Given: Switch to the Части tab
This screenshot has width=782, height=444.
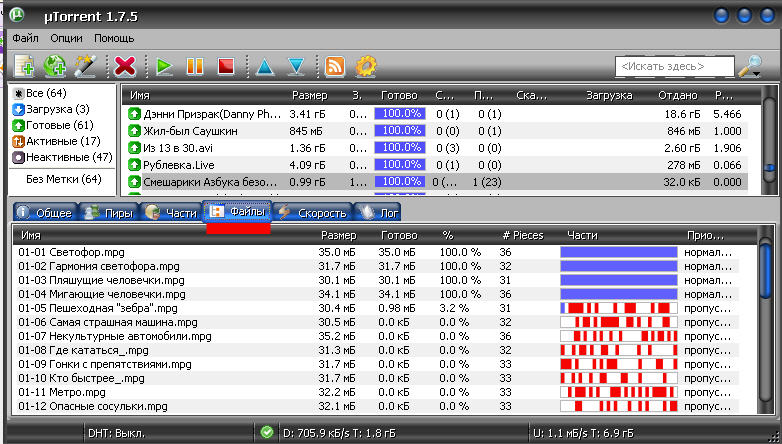Looking at the screenshot, I should pos(172,213).
